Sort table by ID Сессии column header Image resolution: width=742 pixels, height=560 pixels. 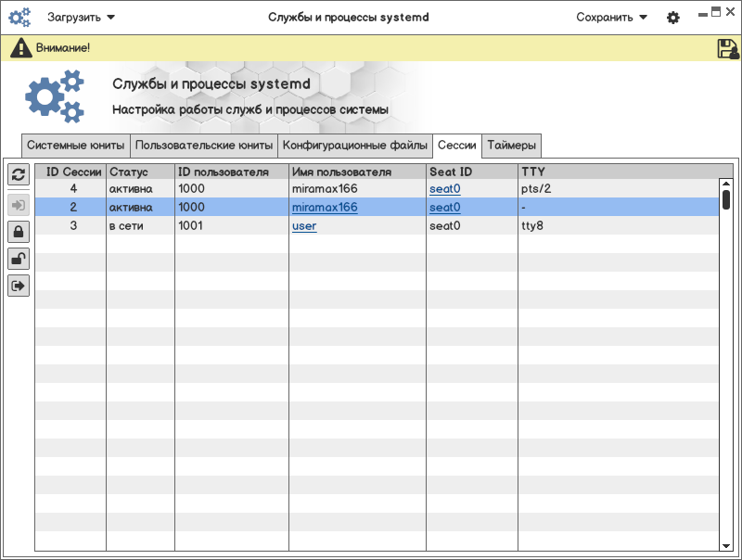pos(71,172)
